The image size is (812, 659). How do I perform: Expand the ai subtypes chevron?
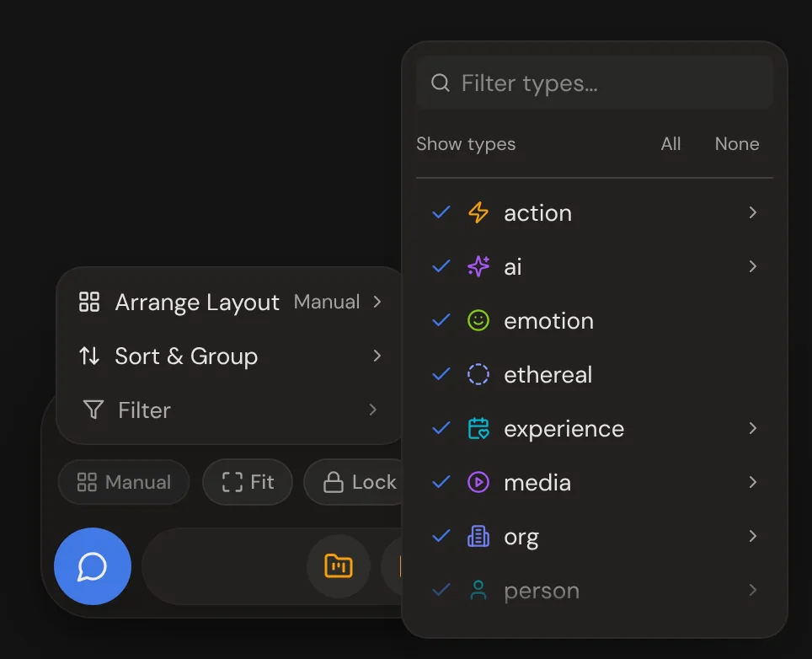click(752, 266)
